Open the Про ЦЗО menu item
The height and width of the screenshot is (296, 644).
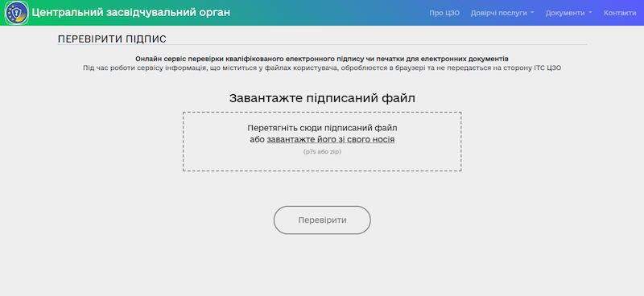coord(444,13)
